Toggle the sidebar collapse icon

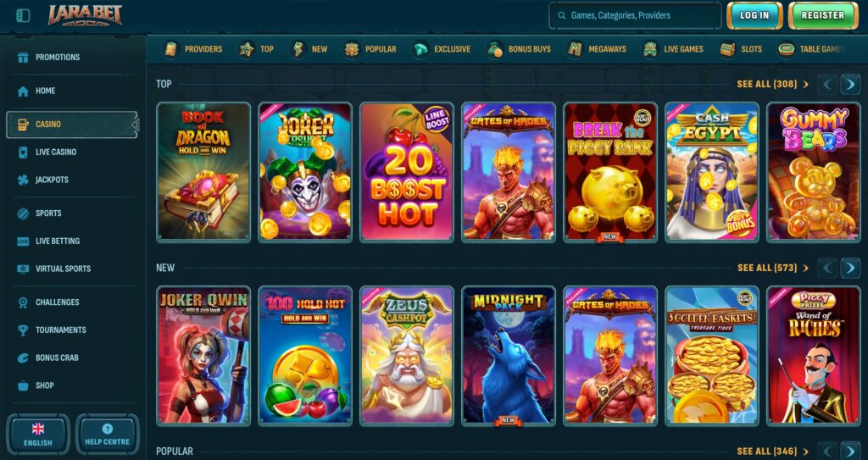pos(23,15)
